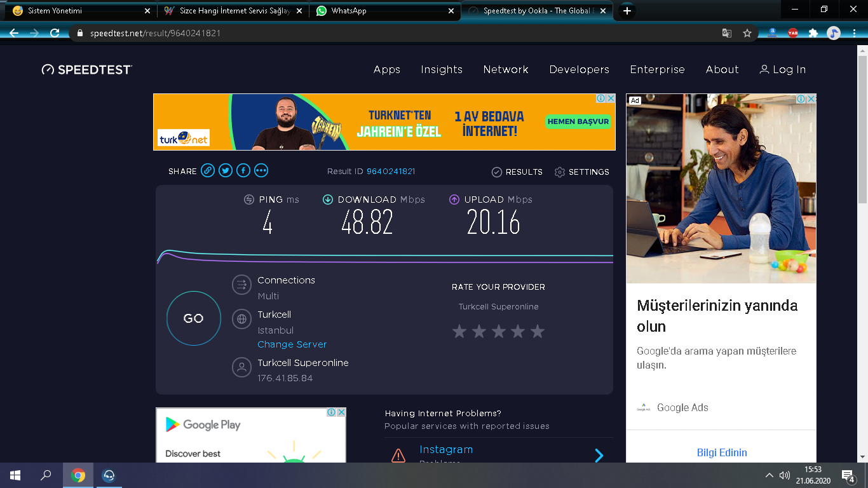
Task: Close the Sistem Yönetimi tab
Action: point(147,11)
